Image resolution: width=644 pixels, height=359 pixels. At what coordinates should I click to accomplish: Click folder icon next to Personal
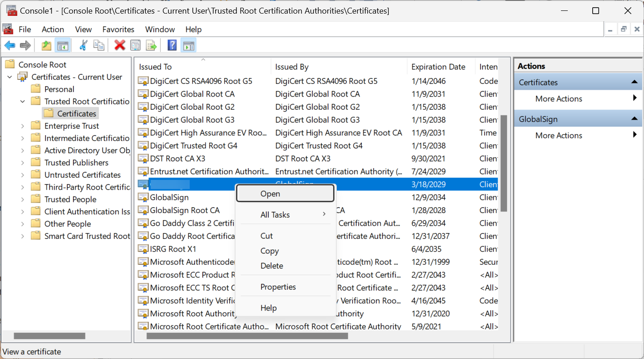(x=36, y=89)
